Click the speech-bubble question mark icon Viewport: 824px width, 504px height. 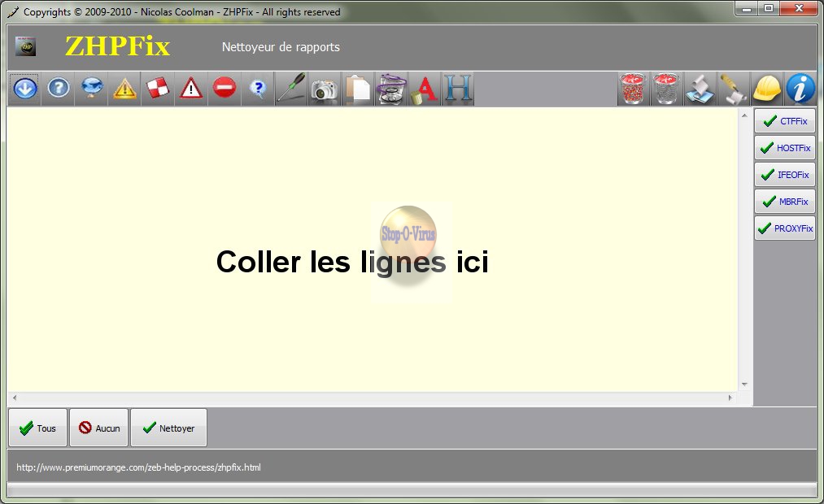[x=258, y=89]
